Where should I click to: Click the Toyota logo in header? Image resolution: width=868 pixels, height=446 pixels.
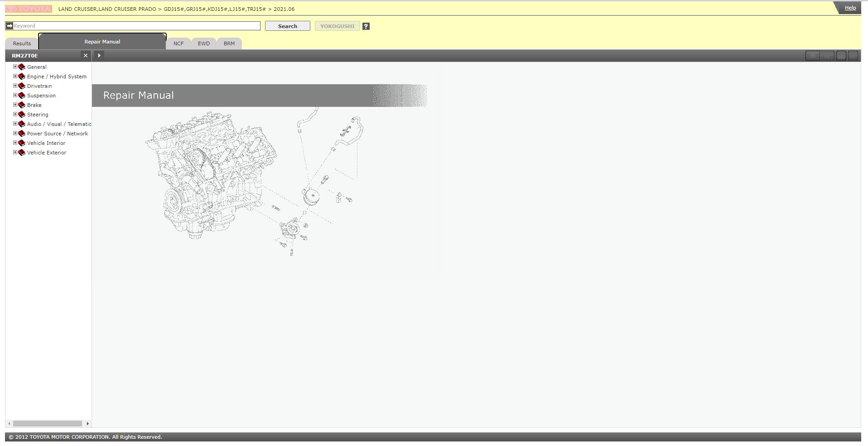29,9
